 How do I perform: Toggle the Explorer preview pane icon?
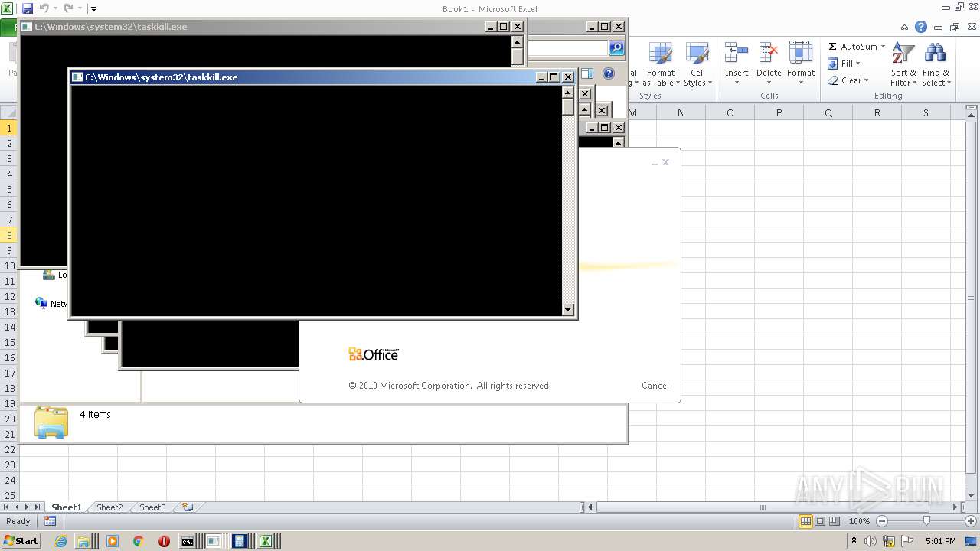click(586, 74)
